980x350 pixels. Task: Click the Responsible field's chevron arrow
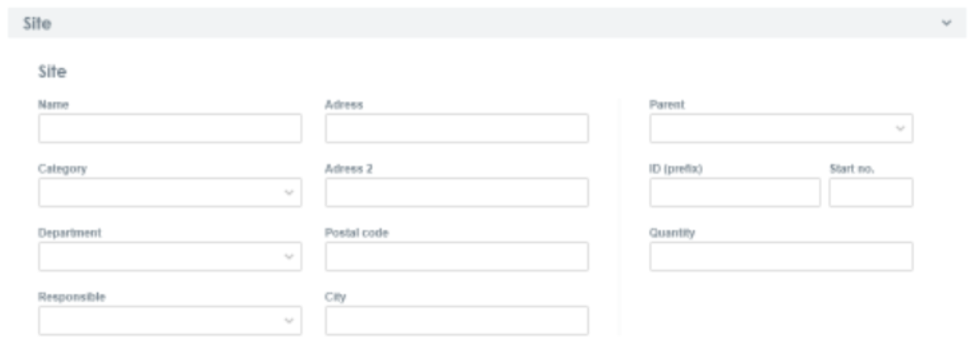tap(289, 321)
